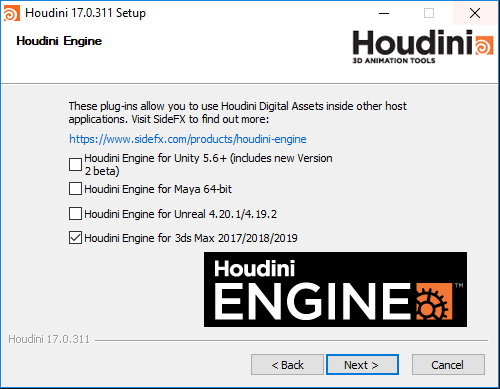Uncheck Houdini Engine for 3ds Max checkbox
This screenshot has height=389, width=500.
click(x=75, y=238)
